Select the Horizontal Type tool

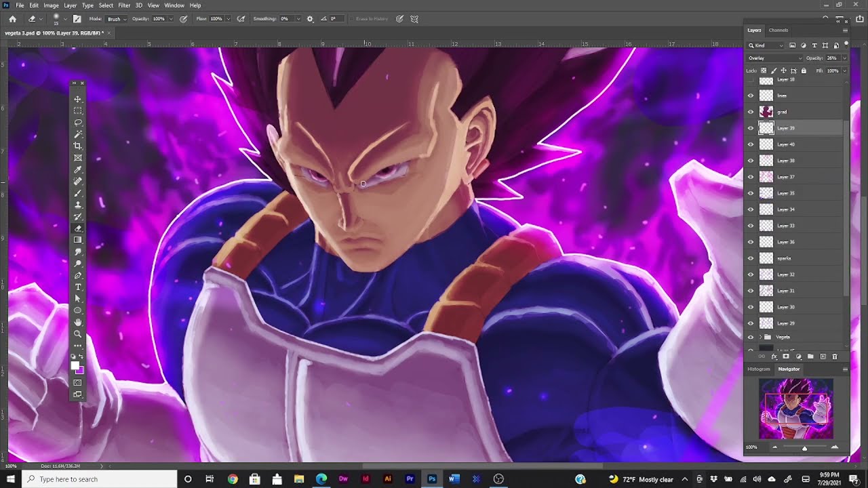click(x=77, y=287)
